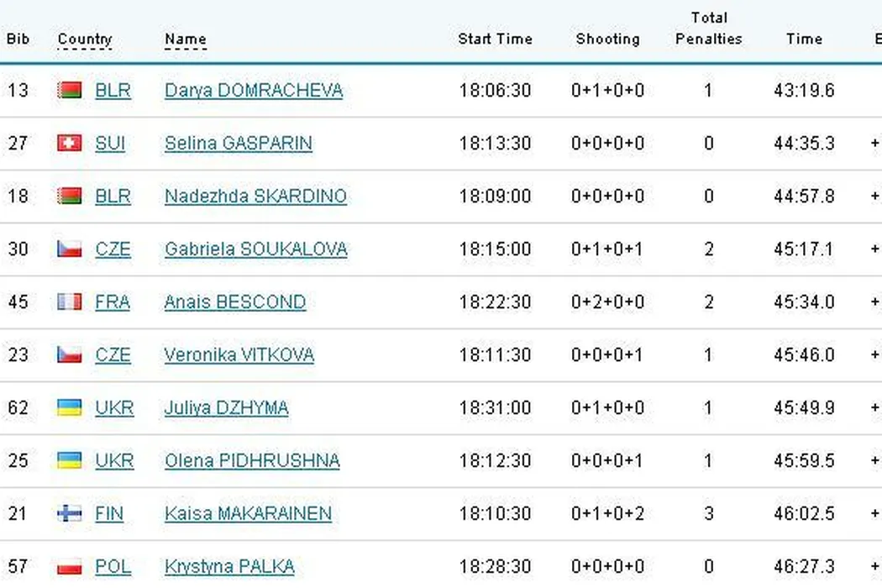
Task: Open Olena PIDHRUSHNA athlete link
Action: (x=252, y=460)
